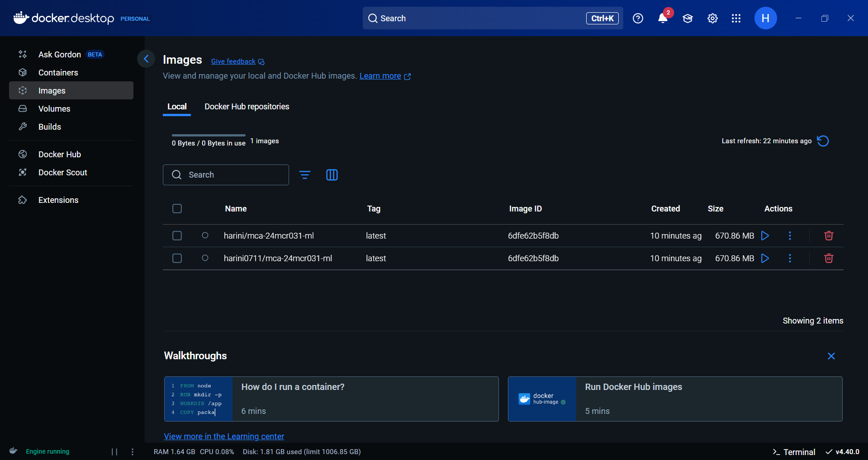Pause the Docker engine
Viewport: 868px width, 460px height.
114,451
